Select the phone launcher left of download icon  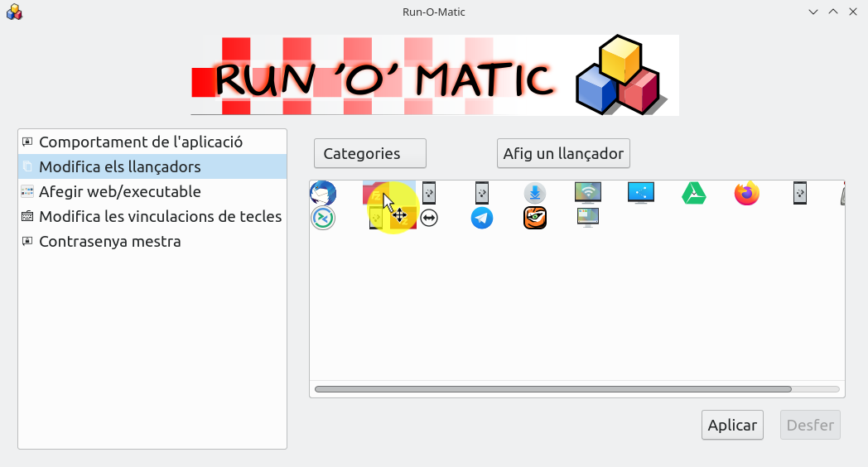pyautogui.click(x=482, y=194)
